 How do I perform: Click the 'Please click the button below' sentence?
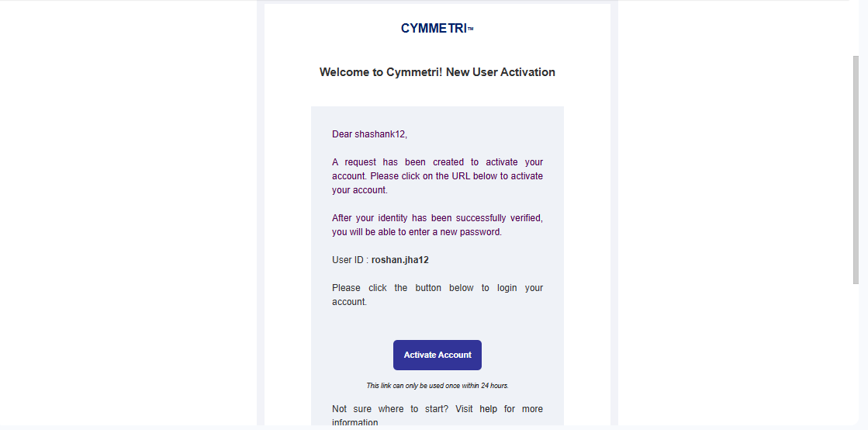tap(437, 295)
